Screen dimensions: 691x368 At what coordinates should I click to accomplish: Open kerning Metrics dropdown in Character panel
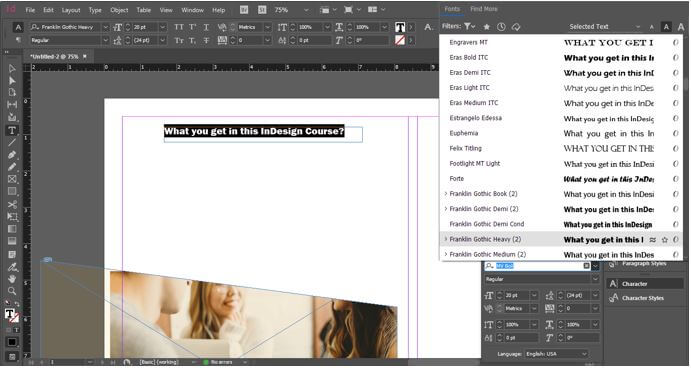[534, 309]
